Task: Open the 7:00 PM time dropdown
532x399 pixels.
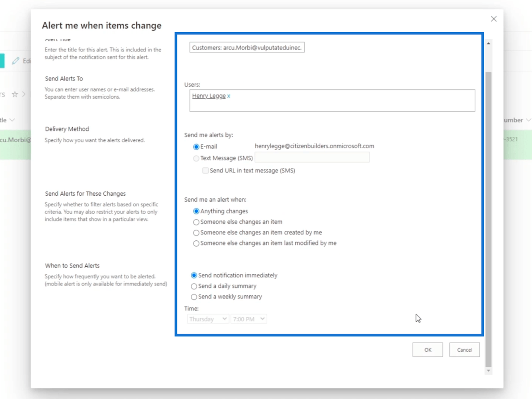Action: [x=248, y=319]
